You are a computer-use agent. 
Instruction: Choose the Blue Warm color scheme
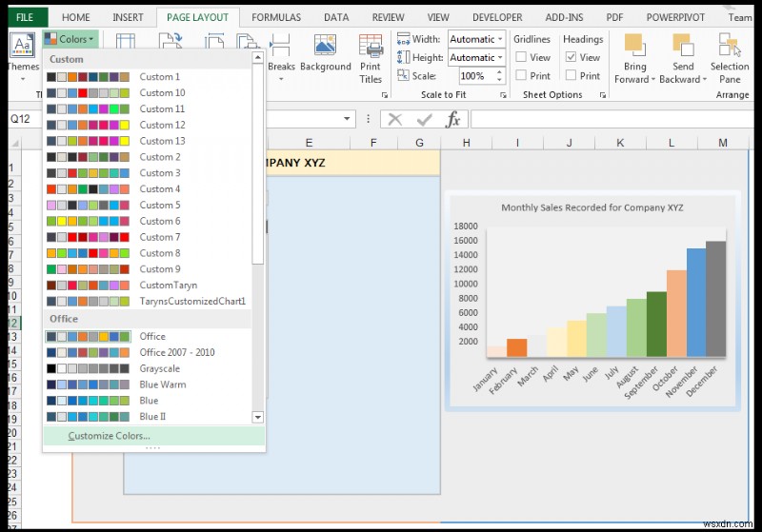pos(148,384)
